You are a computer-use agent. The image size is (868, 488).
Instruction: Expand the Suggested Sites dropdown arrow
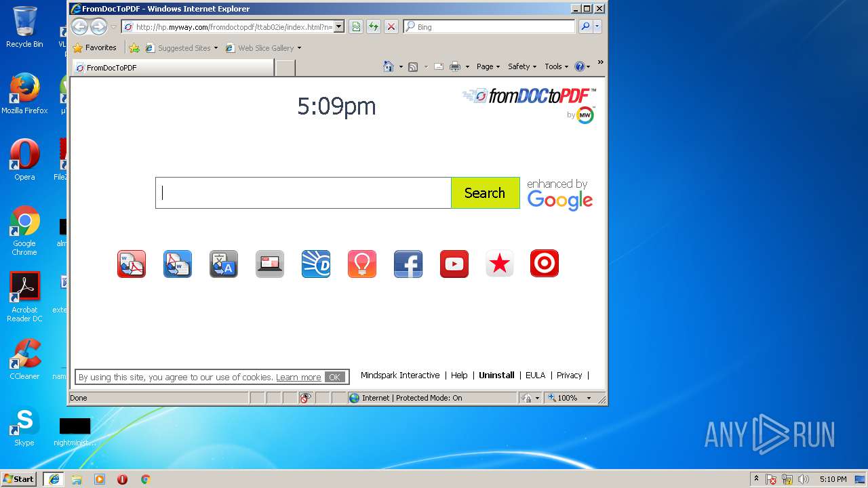click(x=216, y=48)
